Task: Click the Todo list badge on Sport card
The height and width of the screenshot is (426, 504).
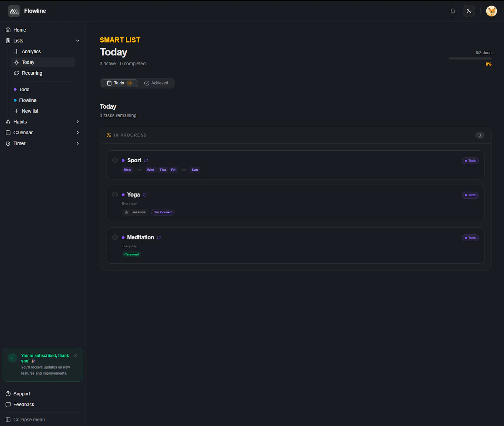Action: tap(470, 161)
